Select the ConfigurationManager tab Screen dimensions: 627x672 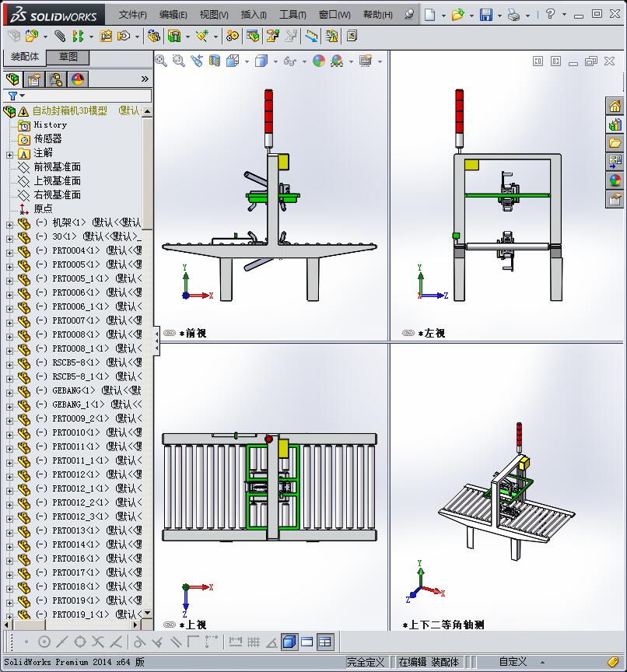click(x=56, y=79)
